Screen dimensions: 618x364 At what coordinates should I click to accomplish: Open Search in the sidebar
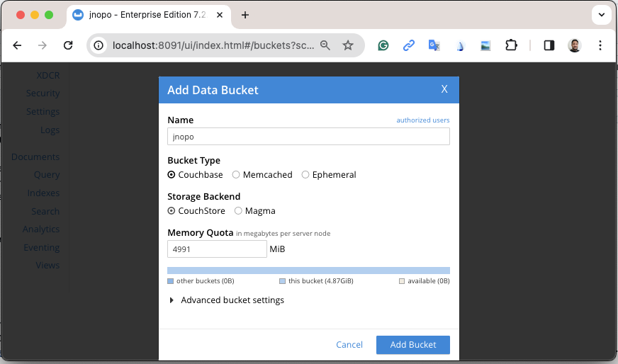[x=45, y=212]
